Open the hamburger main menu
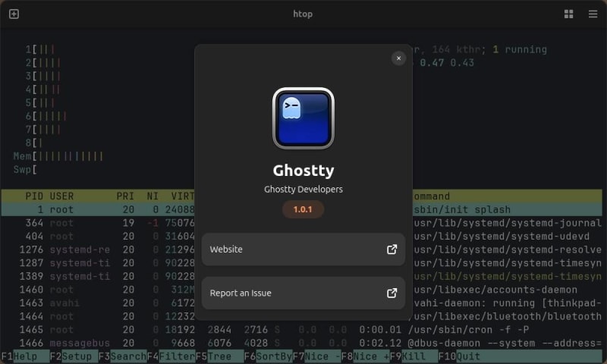 click(x=593, y=14)
